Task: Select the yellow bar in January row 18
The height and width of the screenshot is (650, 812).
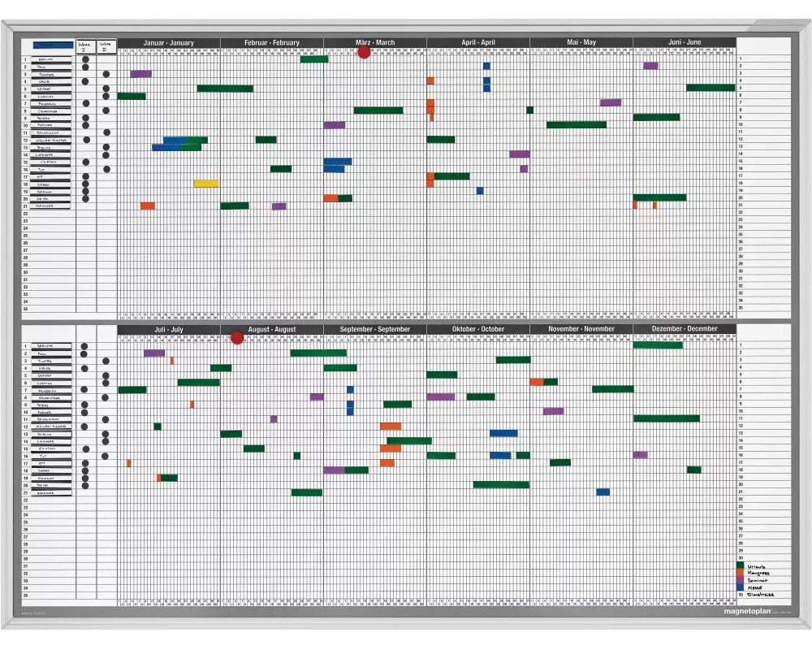Action: (206, 184)
